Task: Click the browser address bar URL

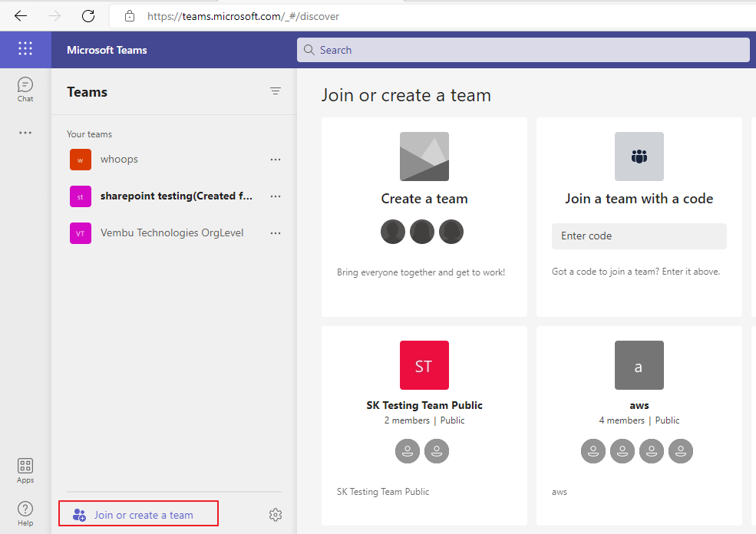Action: pos(243,16)
